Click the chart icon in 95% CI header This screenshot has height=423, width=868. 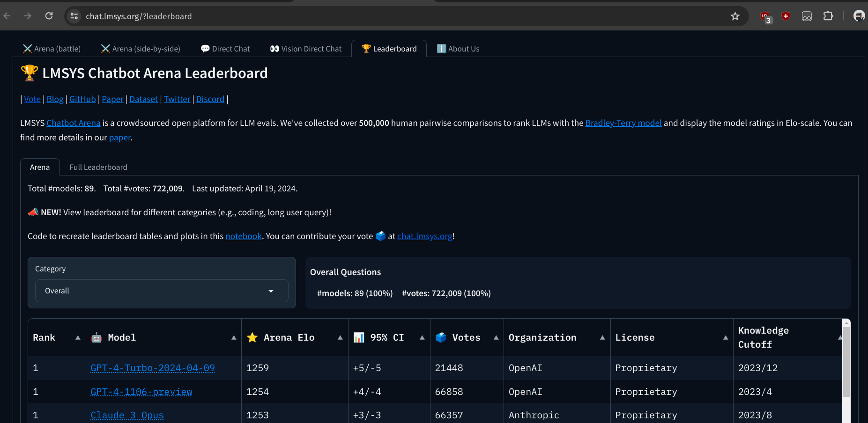pos(359,337)
